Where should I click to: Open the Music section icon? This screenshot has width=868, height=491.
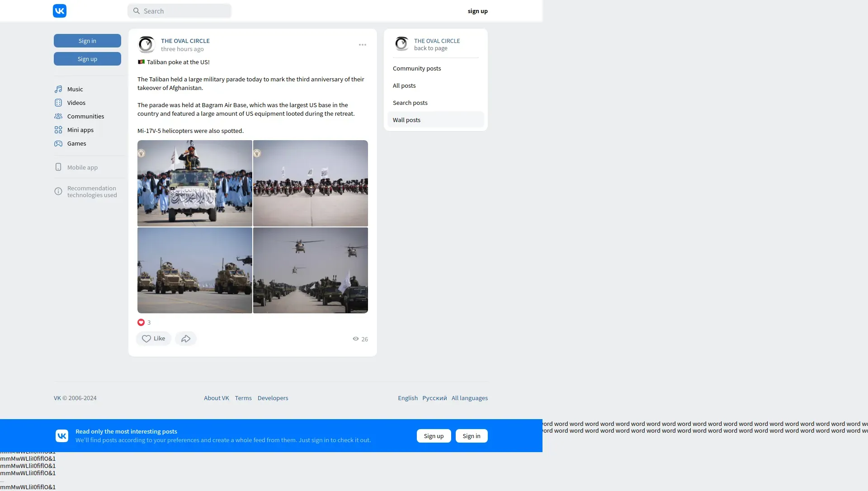pos(58,89)
